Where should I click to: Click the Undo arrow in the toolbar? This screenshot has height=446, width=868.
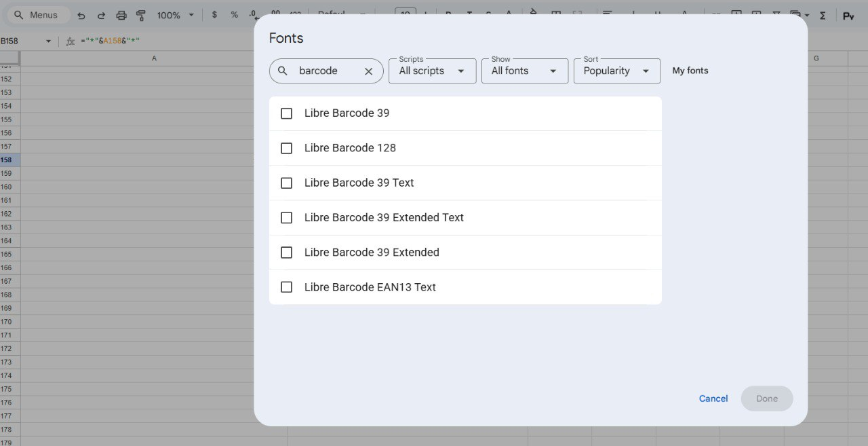[81, 16]
